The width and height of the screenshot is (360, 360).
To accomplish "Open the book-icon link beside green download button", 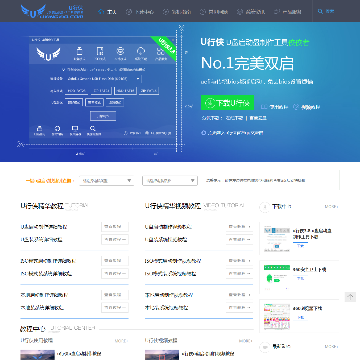I will (274, 107).
